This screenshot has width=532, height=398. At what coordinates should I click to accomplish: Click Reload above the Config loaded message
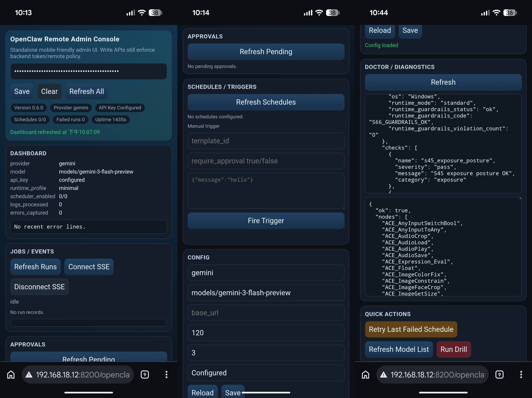380,31
